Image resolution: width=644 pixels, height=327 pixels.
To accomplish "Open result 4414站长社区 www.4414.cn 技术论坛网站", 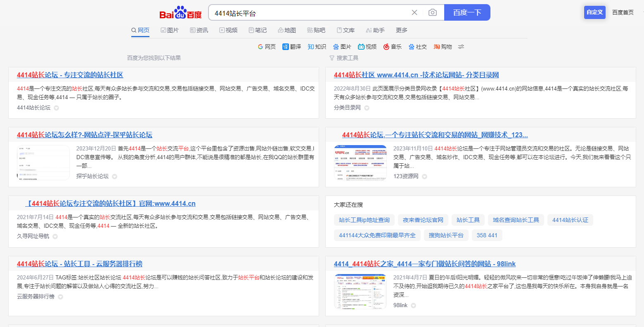I will pos(416,75).
